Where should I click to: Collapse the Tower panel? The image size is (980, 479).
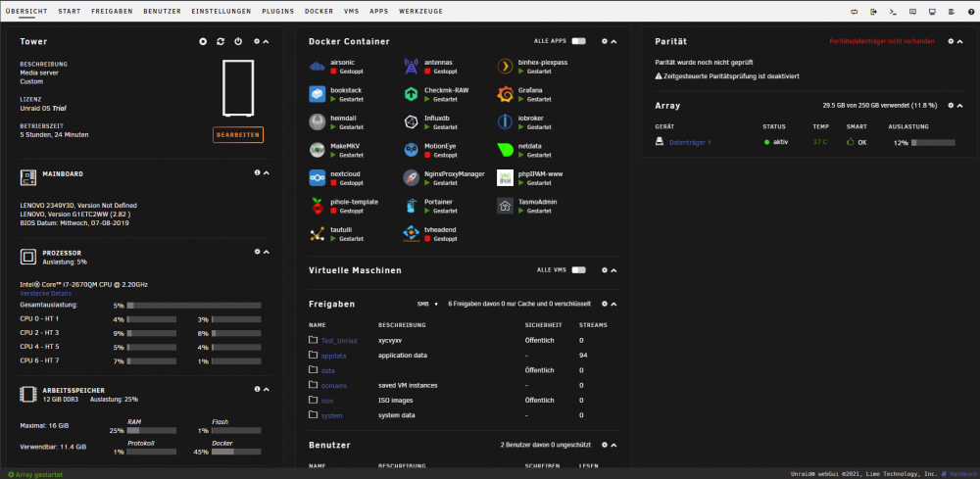click(267, 41)
